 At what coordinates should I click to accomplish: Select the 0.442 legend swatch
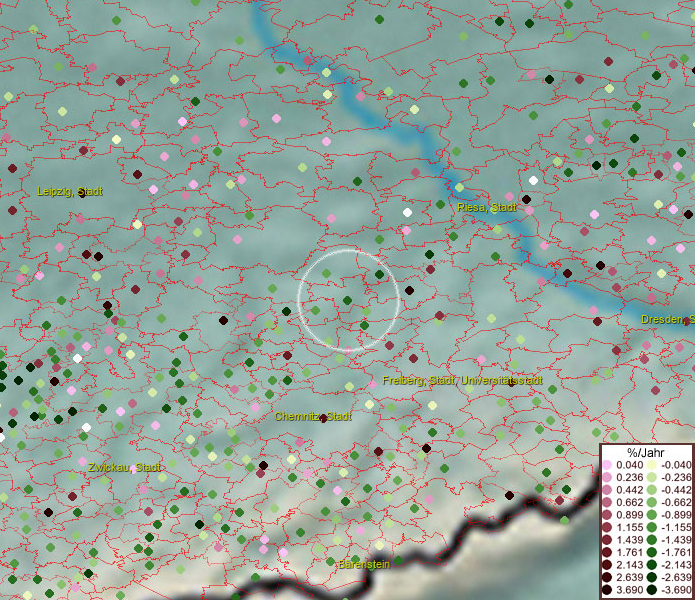pos(607,490)
